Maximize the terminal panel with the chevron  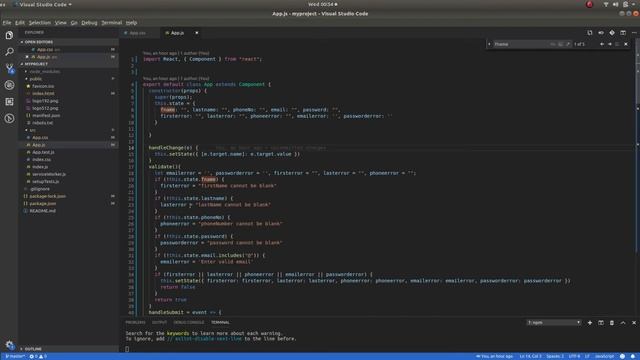623,323
